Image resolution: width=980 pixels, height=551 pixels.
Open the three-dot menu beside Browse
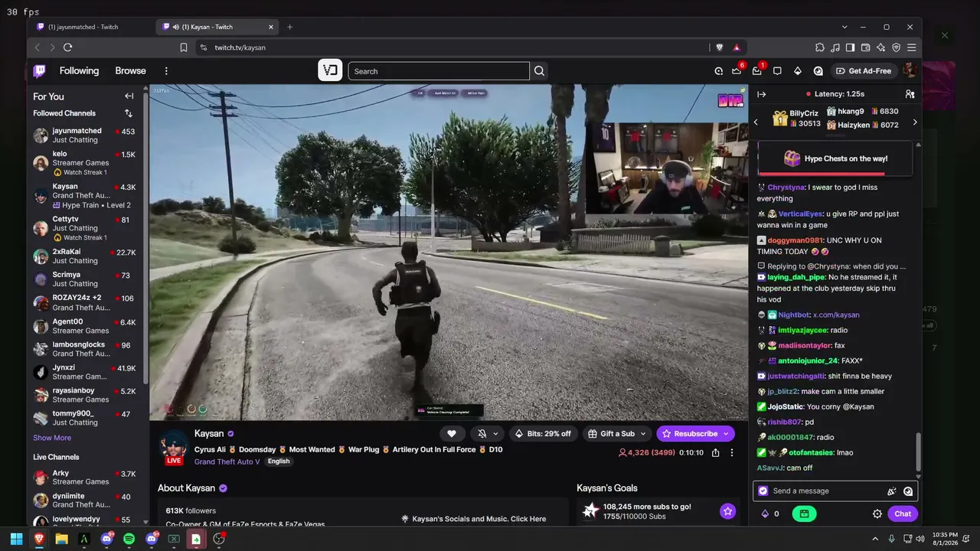(x=166, y=71)
